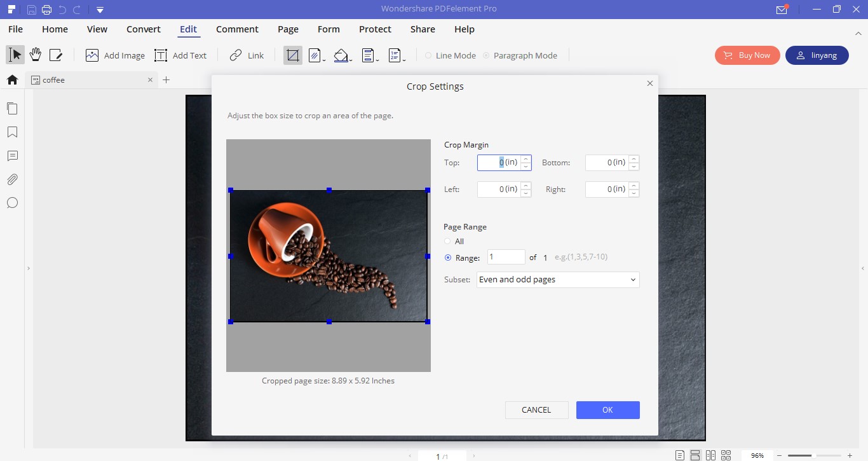The height and width of the screenshot is (461, 868).
Task: Select the text selection arrow tool
Action: (16, 55)
